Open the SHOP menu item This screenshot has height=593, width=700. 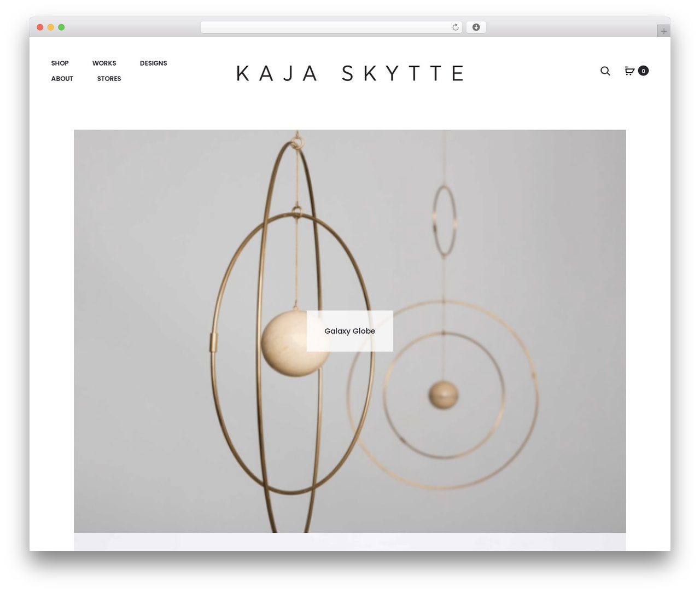pyautogui.click(x=60, y=63)
